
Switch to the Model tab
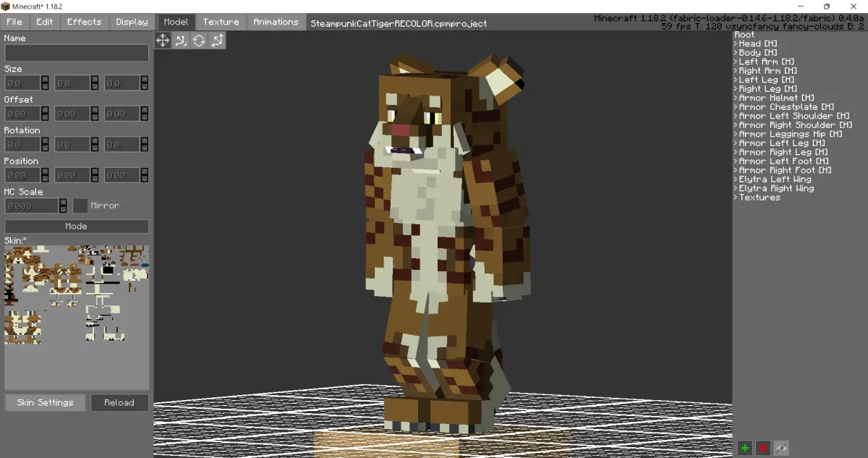tap(176, 22)
